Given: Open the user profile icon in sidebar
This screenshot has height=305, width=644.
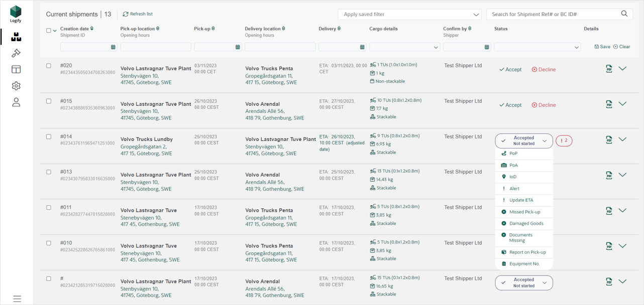Looking at the screenshot, I should (x=16, y=102).
